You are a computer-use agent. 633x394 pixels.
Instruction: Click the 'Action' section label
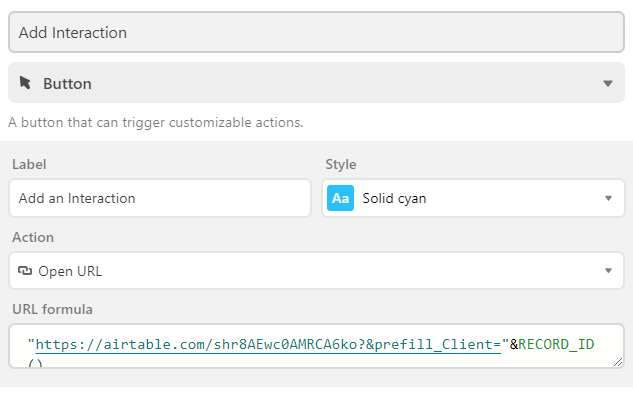coord(33,237)
